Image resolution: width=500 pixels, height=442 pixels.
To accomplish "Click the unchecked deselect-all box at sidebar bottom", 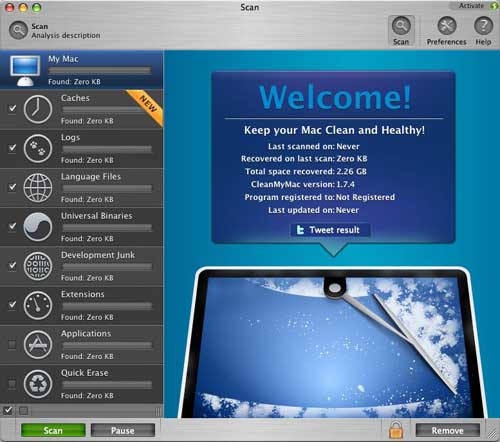I will [23, 411].
